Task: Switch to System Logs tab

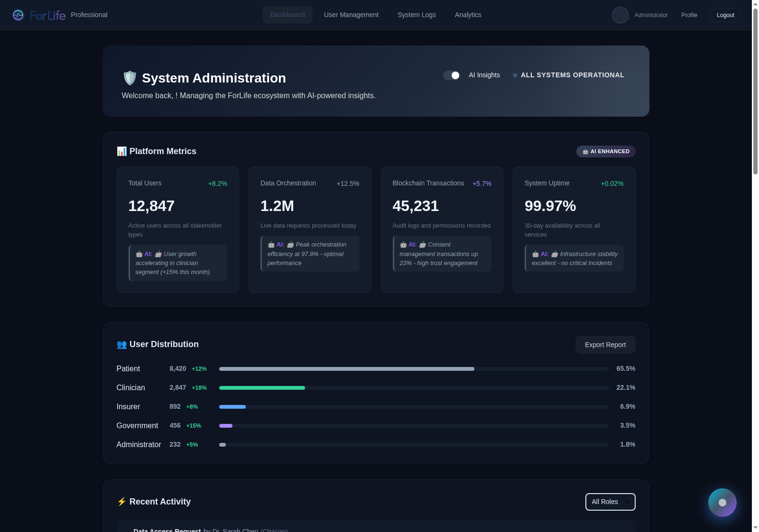Action: click(x=417, y=15)
